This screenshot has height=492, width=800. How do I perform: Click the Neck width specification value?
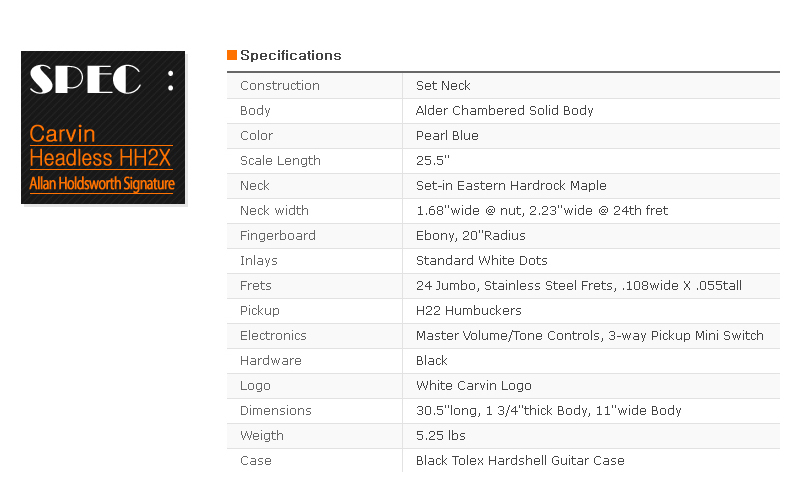coord(542,211)
